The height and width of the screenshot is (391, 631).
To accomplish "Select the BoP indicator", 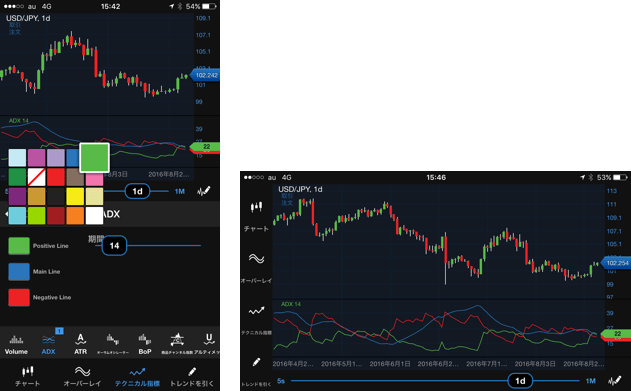I will coord(145,344).
